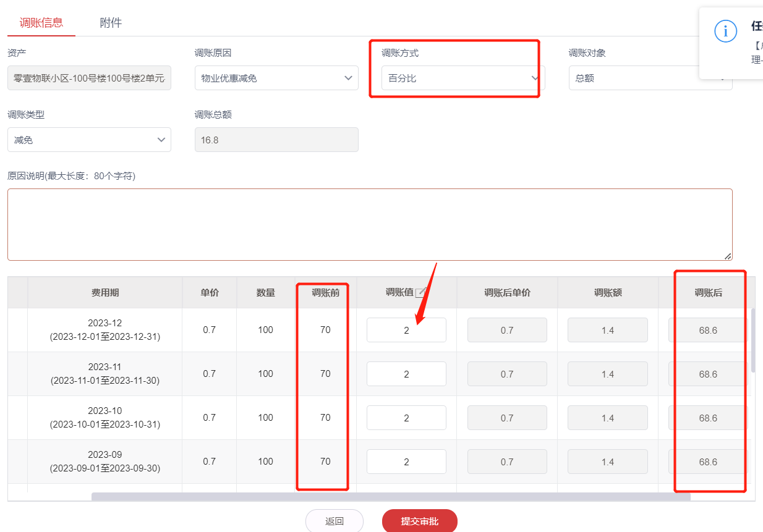The image size is (763, 532).
Task: Click the info icon in the notification popup
Action: pos(725,31)
